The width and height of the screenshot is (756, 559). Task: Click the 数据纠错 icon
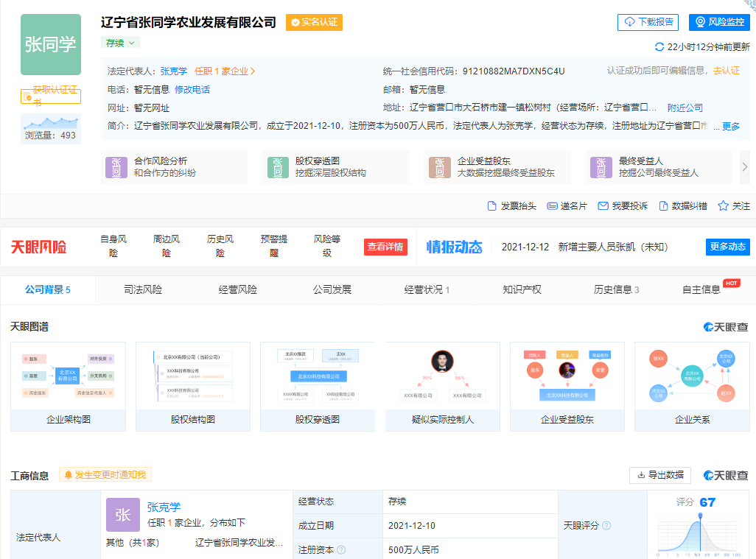663,205
